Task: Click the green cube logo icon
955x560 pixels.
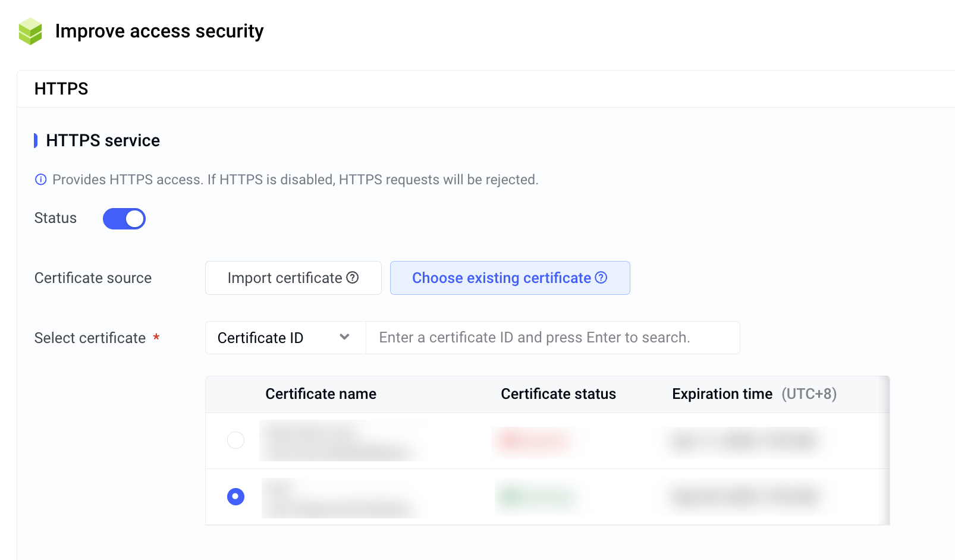Action: (30, 31)
